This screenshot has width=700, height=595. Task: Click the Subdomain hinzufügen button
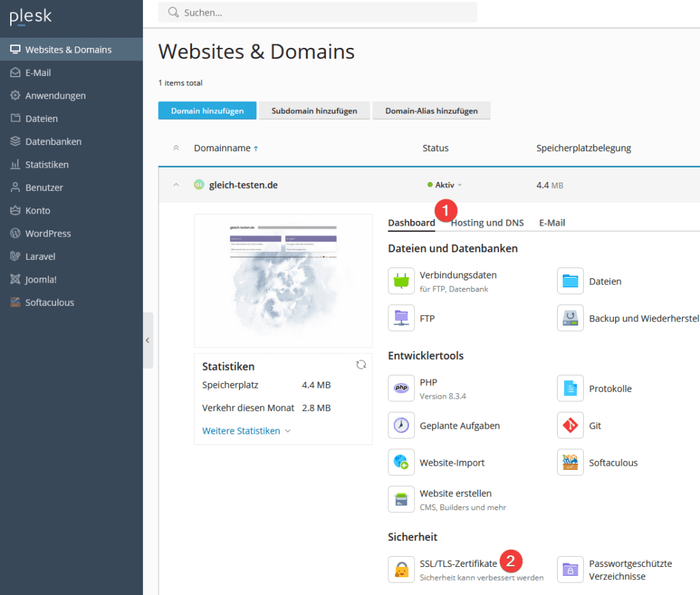click(314, 111)
